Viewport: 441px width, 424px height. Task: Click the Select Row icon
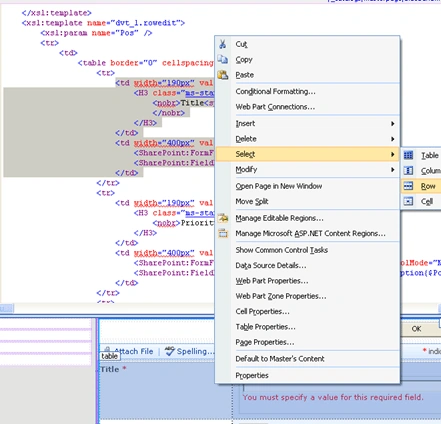tap(408, 186)
